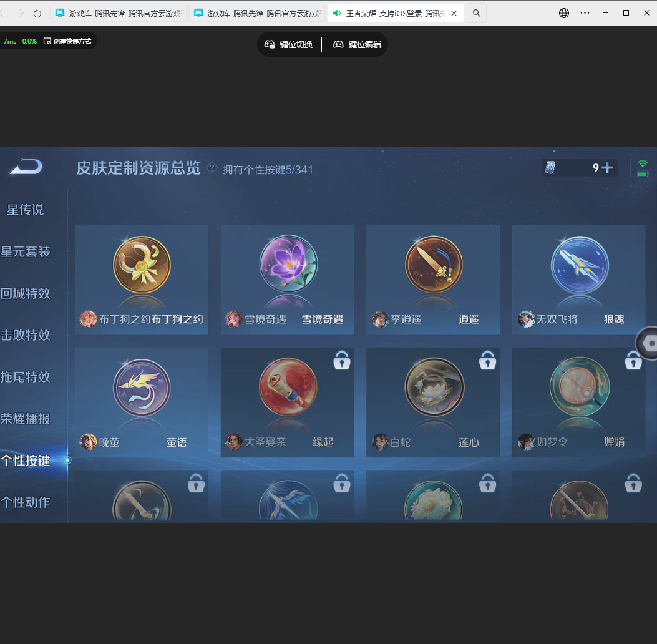Click the lock icon on 白蛇 莲心
Screen dimensions: 657x644
tap(487, 360)
